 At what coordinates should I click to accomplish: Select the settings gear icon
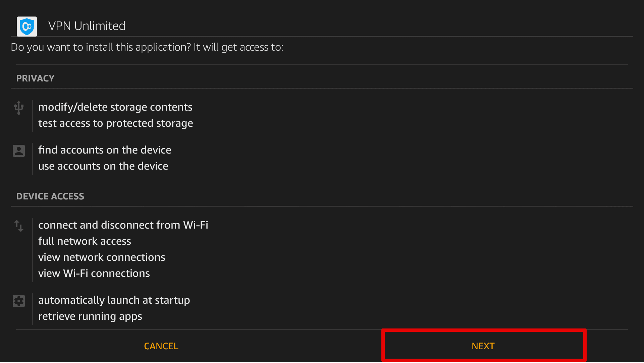[x=19, y=301]
